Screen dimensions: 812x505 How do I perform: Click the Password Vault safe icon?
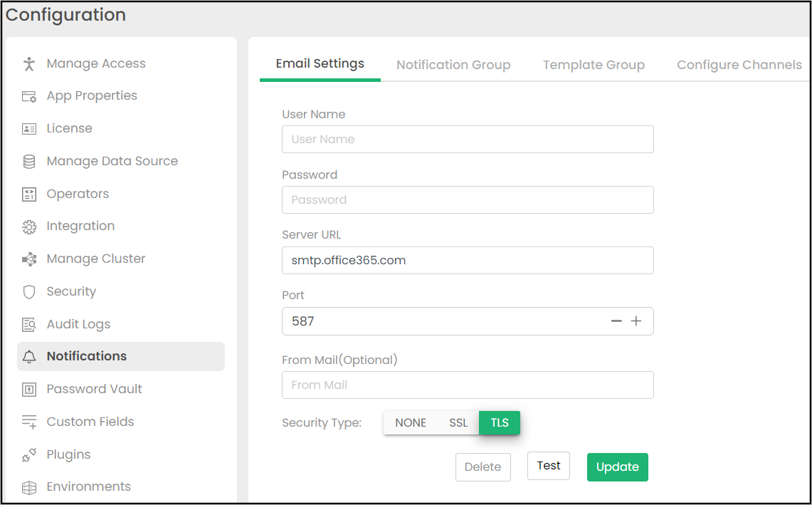click(x=29, y=390)
